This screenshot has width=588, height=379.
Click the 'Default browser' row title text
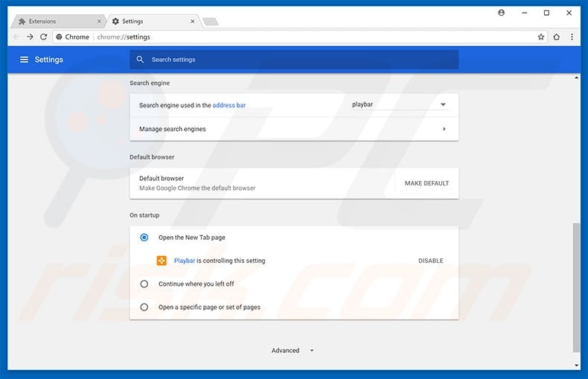tap(162, 178)
